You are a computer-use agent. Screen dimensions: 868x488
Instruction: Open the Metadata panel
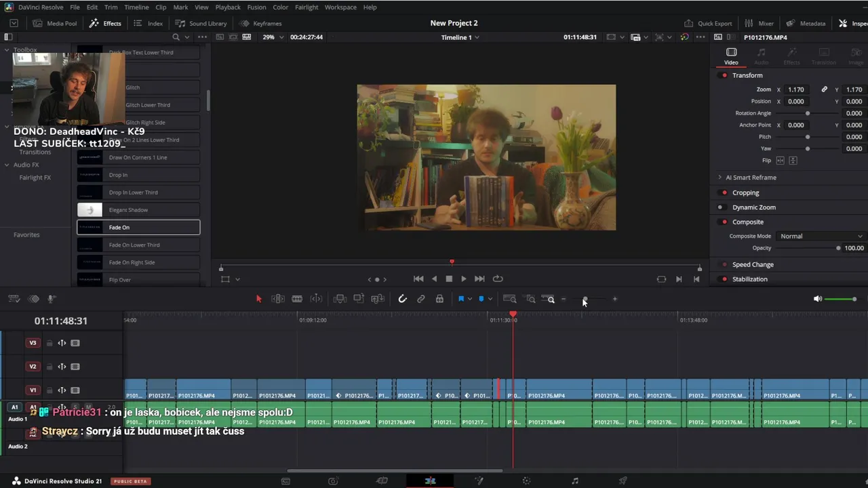(806, 23)
